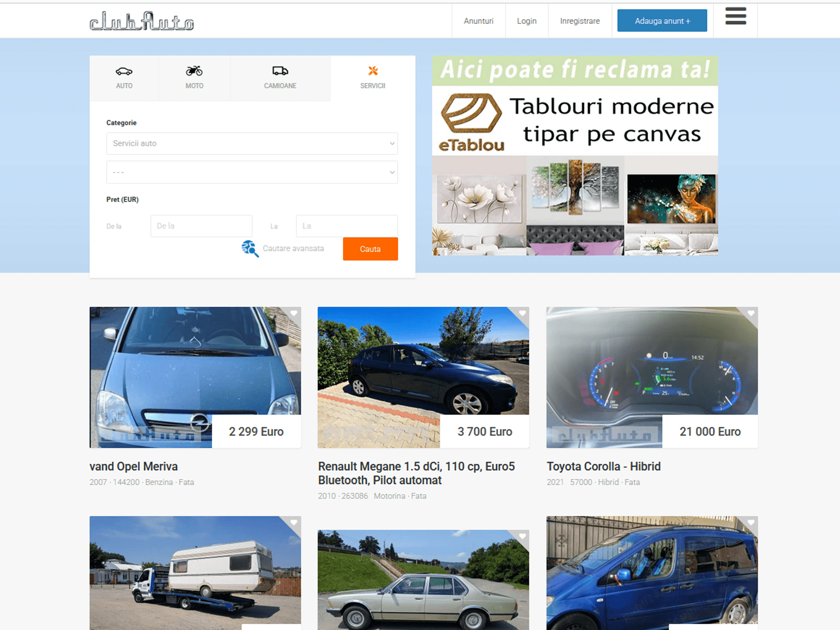
Task: Click the De la price input field
Action: point(201,225)
